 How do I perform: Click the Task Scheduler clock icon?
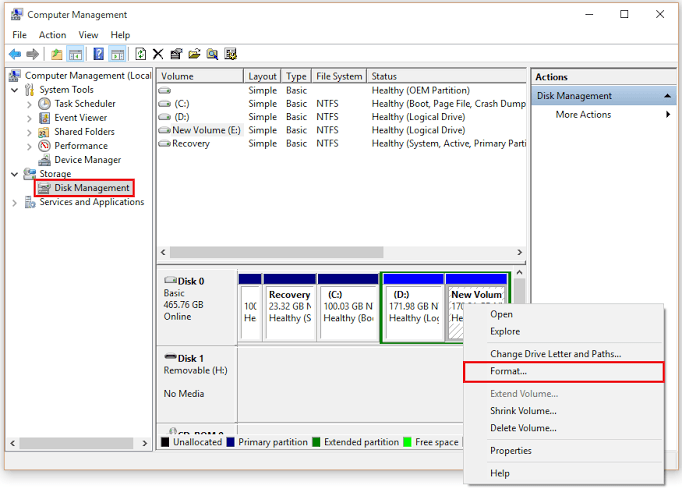point(44,104)
